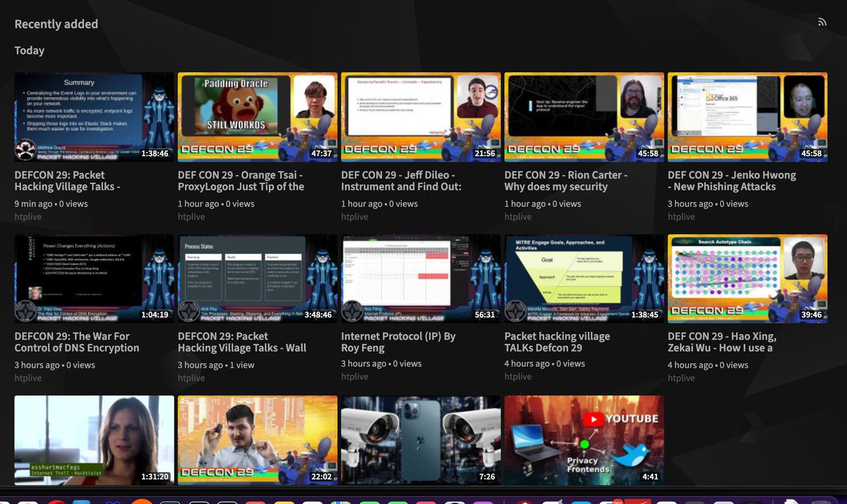Click "3 hours ago • 0 views" under Jenko Hwong
This screenshot has height=504, width=847.
click(708, 204)
